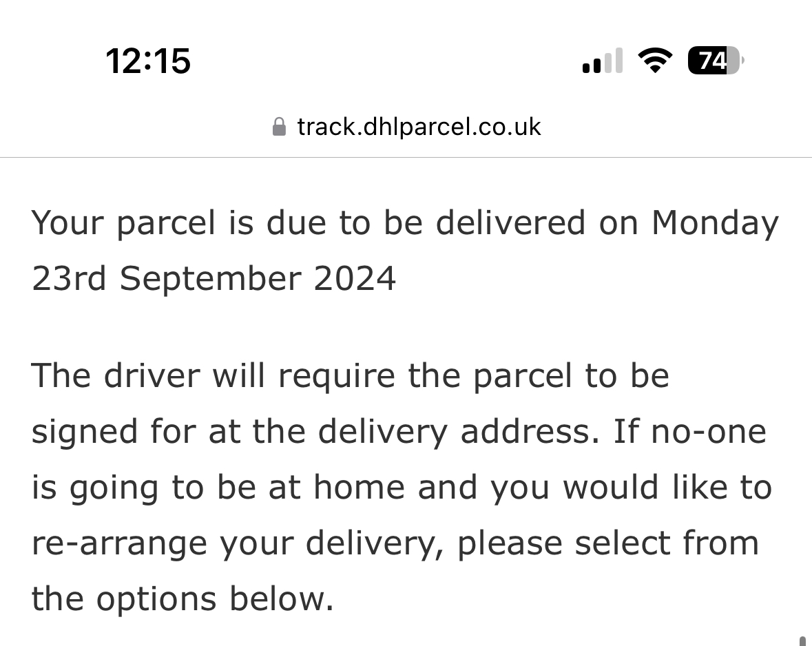
Task: Tap the track.dhlparcel.co.uk address field
Action: click(x=419, y=127)
